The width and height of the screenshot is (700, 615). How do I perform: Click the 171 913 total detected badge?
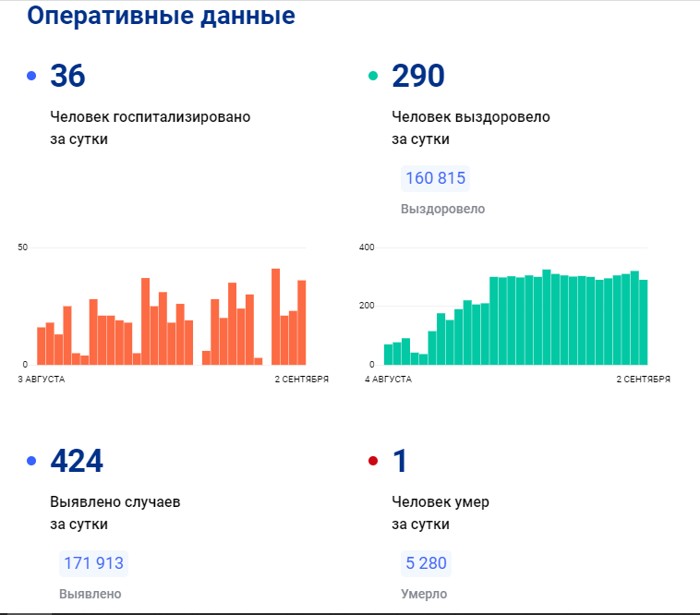click(94, 563)
